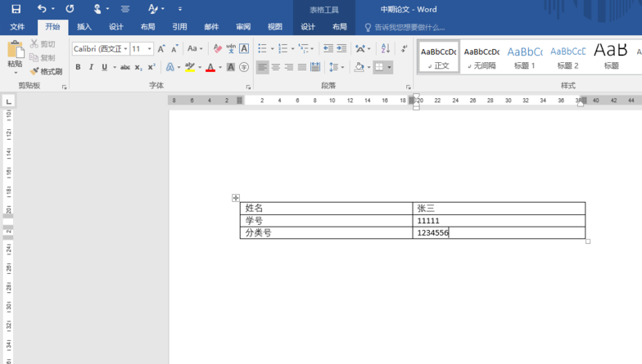The image size is (642, 364).
Task: Click the Format Painter (格式刷) button
Action: click(x=46, y=71)
